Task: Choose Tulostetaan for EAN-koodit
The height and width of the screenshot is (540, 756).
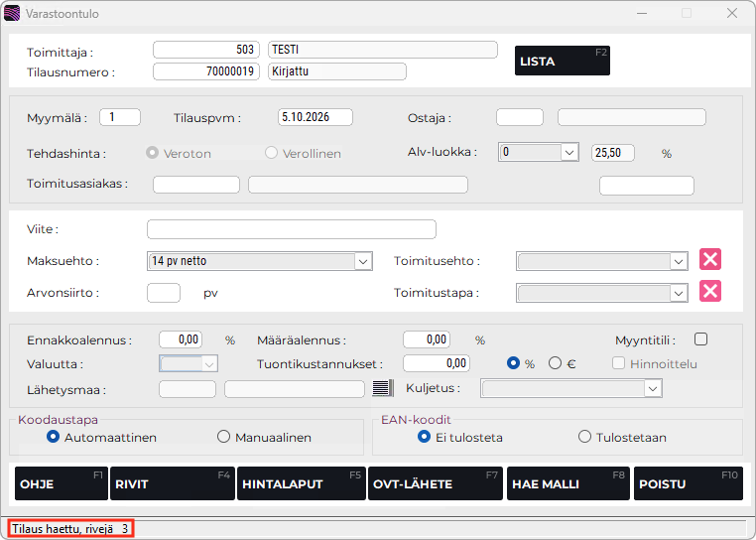Action: pyautogui.click(x=584, y=437)
